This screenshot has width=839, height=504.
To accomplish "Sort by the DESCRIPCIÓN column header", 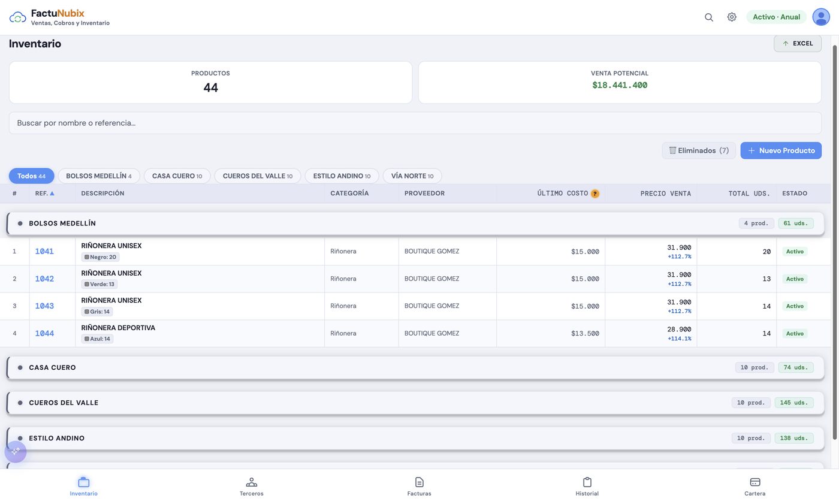I will point(102,194).
